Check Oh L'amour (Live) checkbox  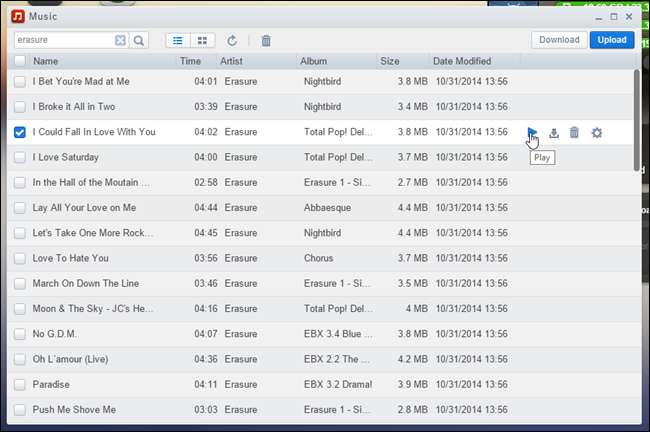click(x=20, y=359)
